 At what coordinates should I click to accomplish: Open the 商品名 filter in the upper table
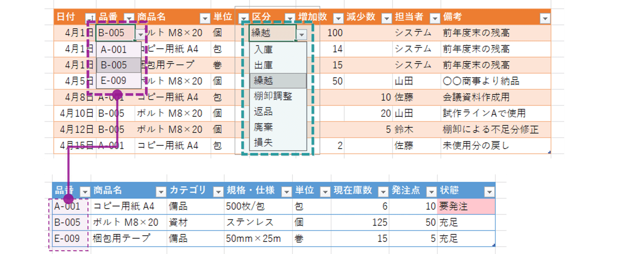pyautogui.click(x=205, y=18)
